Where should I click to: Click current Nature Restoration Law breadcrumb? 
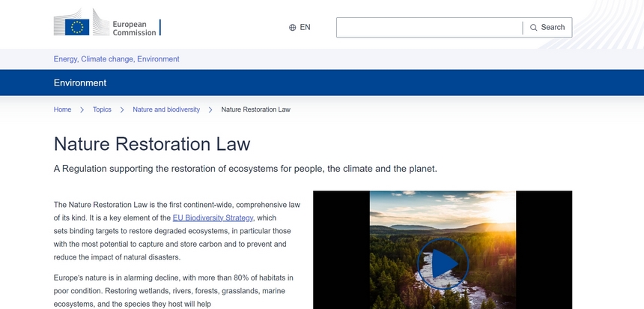[255, 109]
